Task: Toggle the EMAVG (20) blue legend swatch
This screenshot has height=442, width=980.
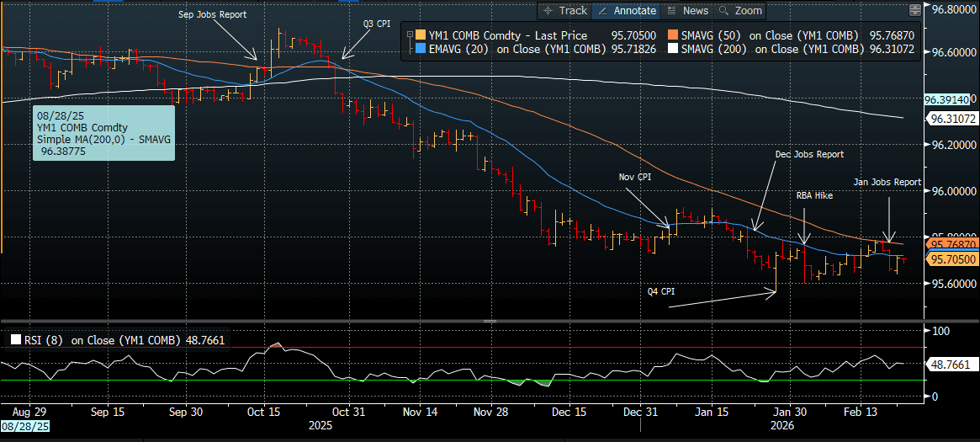Action: [x=419, y=50]
